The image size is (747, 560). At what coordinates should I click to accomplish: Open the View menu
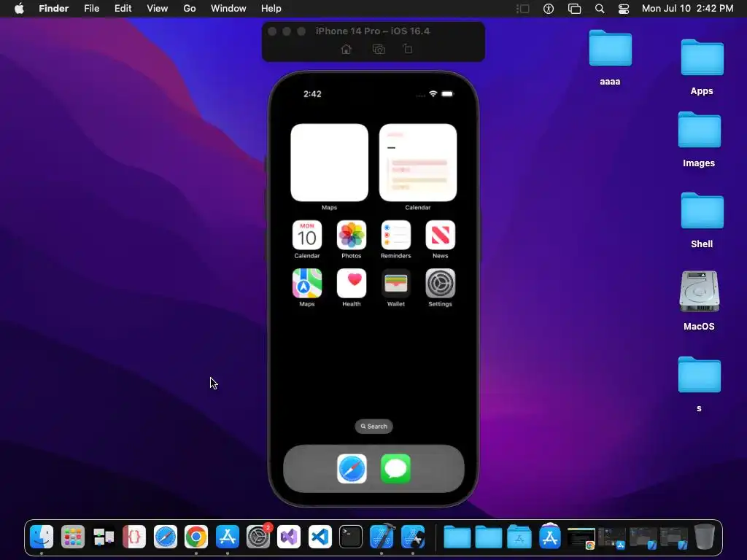point(158,9)
